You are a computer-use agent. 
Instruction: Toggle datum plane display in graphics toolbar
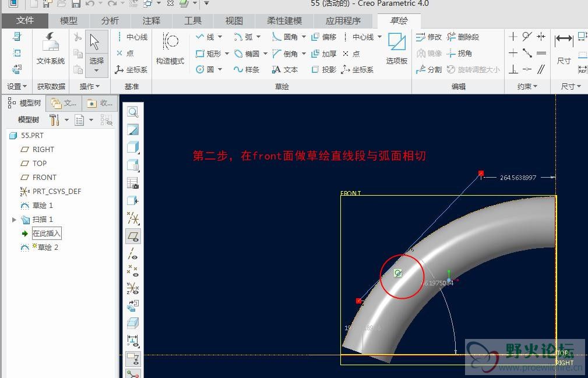[x=133, y=236]
